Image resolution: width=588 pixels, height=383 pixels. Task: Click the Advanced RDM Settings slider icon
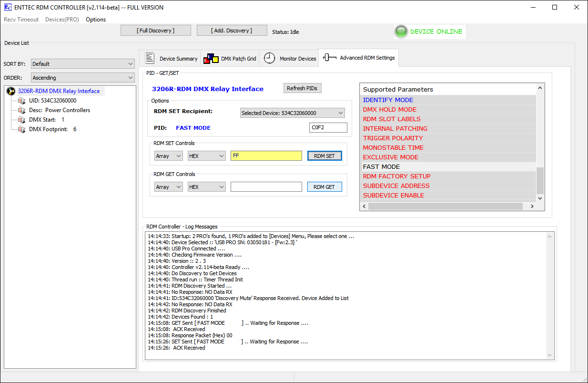[x=330, y=58]
